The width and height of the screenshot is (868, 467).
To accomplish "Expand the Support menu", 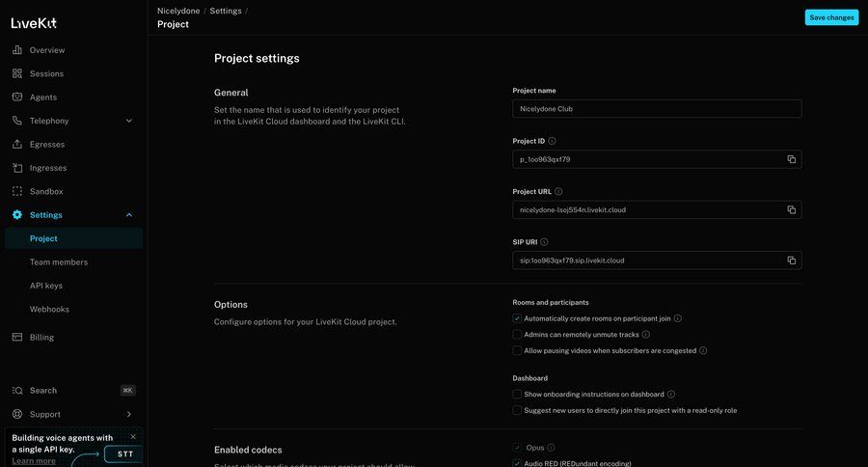I will (129, 414).
